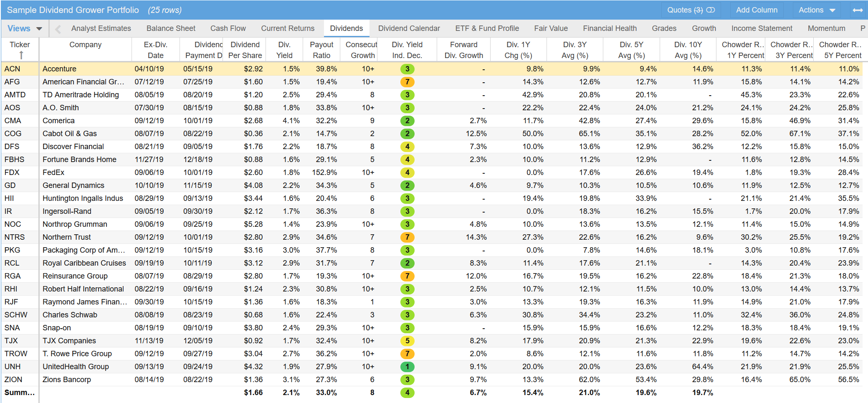
Task: Switch to the Current Returns tab
Action: (288, 28)
